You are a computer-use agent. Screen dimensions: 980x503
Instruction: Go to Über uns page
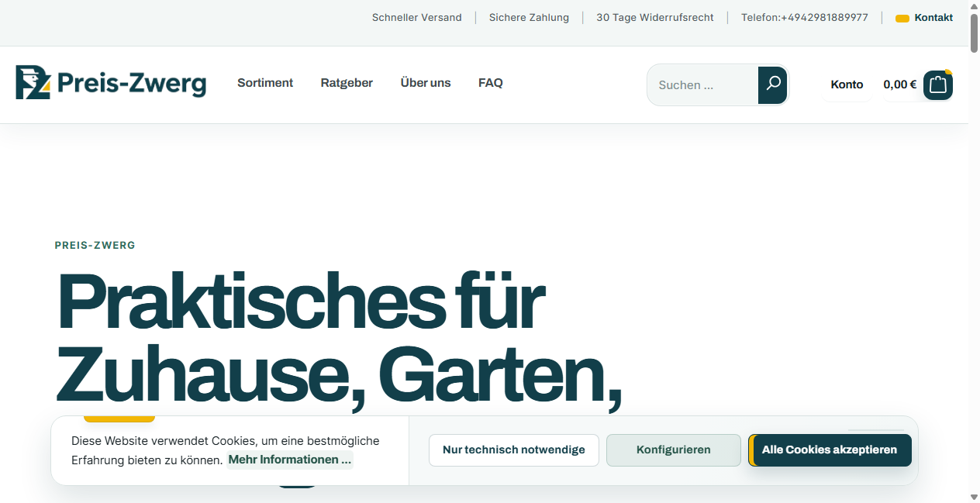426,83
